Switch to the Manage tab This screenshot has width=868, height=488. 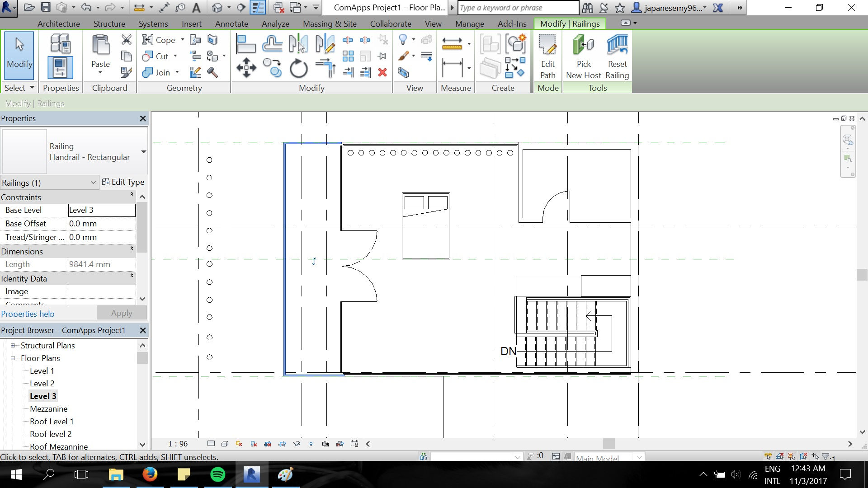coord(470,23)
